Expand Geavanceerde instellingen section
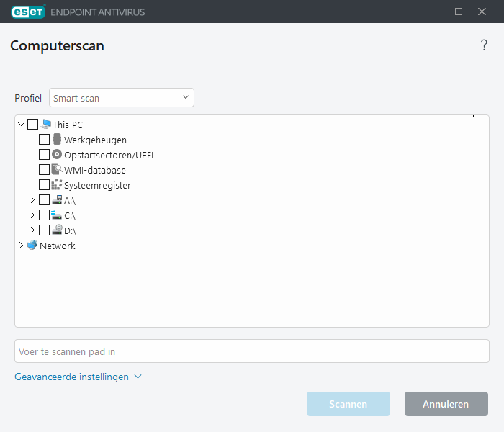Screen dimensions: 504x432 [x=78, y=377]
